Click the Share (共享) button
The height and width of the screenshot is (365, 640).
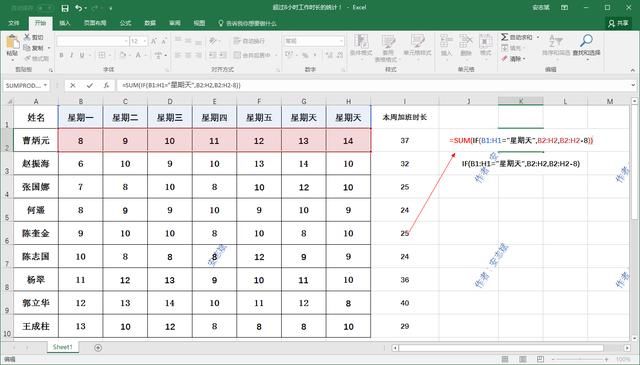(x=618, y=23)
